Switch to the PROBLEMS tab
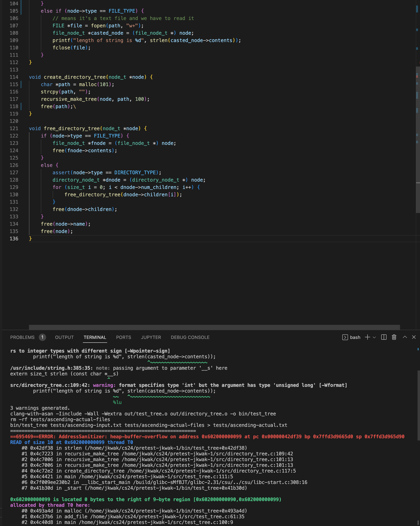Image resolution: width=420 pixels, height=526 pixels. [22, 337]
